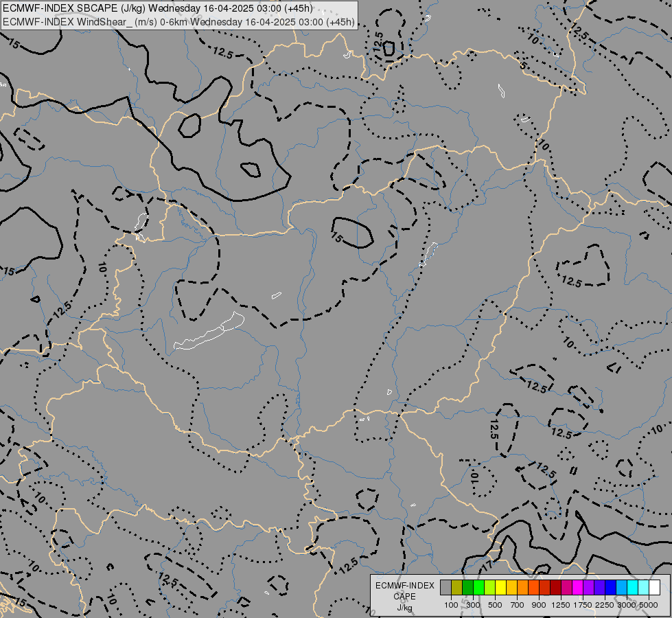Screen dimensions: 672x618
Task: Click the legend value 700
Action: tap(518, 605)
